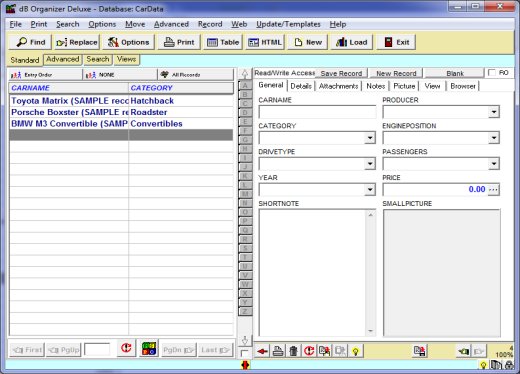
Task: Switch to the Attachments tab
Action: coord(338,86)
